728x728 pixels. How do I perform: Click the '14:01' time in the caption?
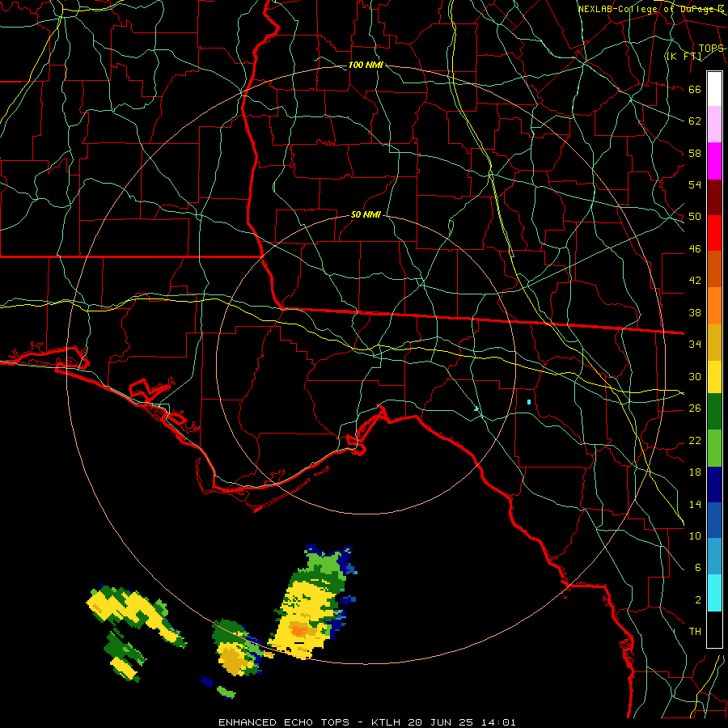[x=499, y=722]
